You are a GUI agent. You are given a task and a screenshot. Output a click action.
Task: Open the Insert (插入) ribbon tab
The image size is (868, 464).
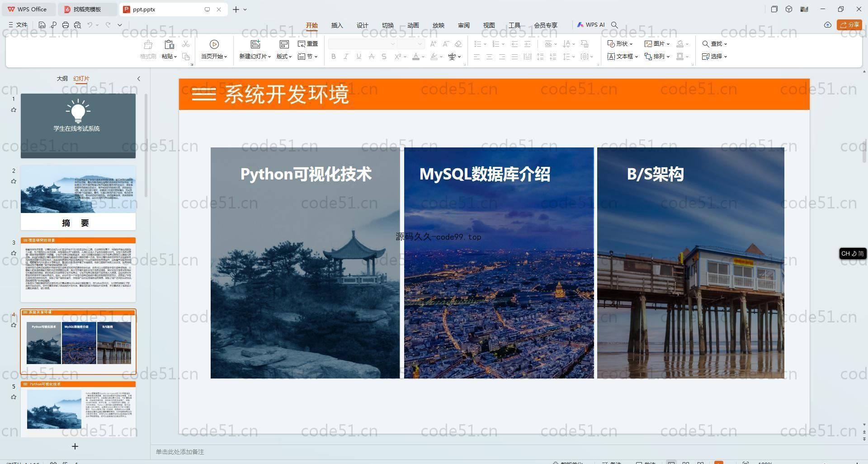click(x=337, y=25)
